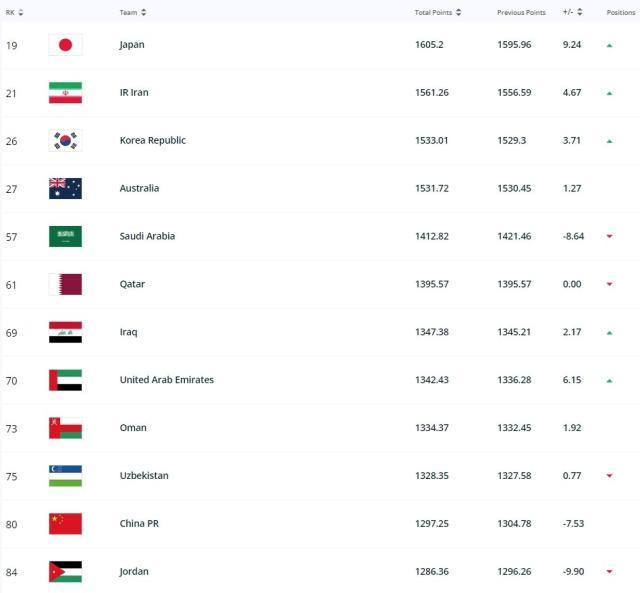The image size is (640, 593).
Task: Click Japan's green up-arrow position indicator
Action: [x=609, y=45]
